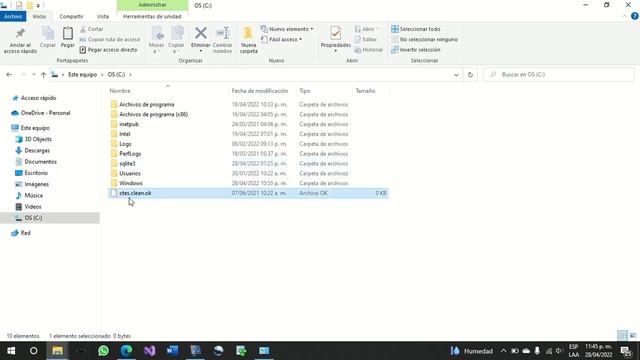Image resolution: width=640 pixels, height=360 pixels.
Task: Open Visual Studio from the taskbar
Action: point(149,351)
